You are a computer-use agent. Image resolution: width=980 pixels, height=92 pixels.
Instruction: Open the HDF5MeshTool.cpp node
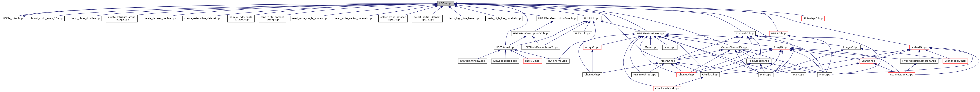[x=644, y=75]
